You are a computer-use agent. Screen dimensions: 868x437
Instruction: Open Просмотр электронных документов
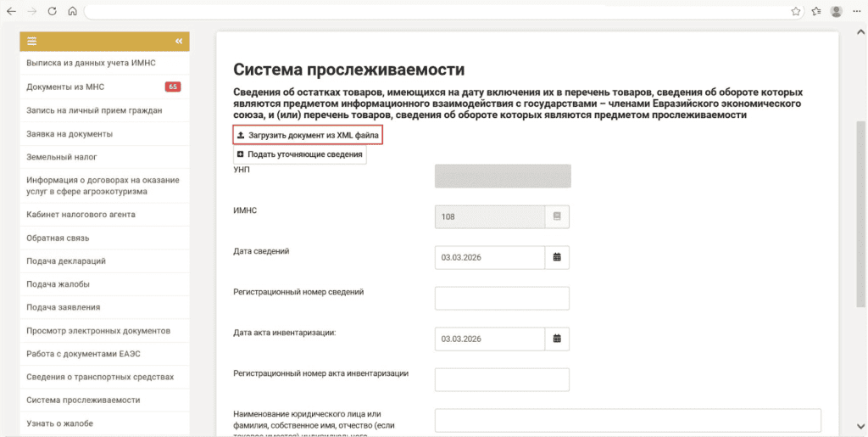coord(104,331)
